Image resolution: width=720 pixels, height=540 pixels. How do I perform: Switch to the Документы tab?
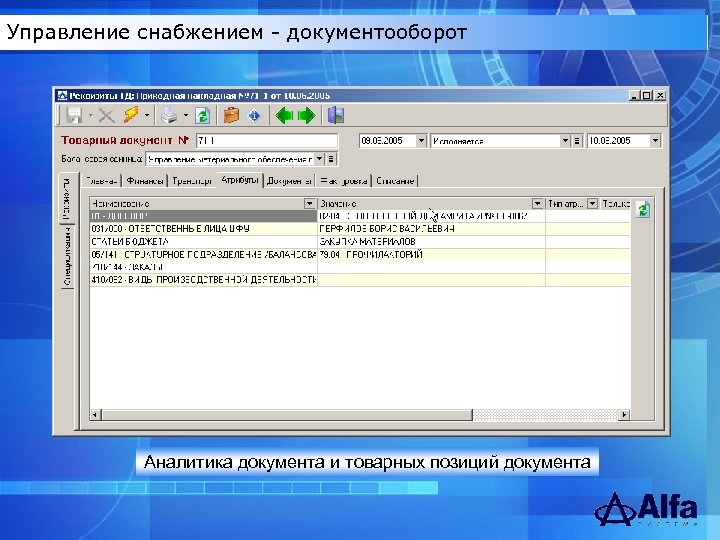tap(289, 181)
